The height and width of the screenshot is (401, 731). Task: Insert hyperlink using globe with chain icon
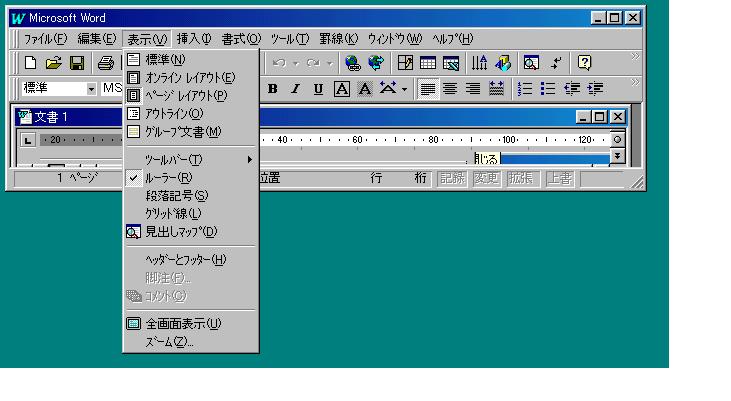tap(353, 62)
